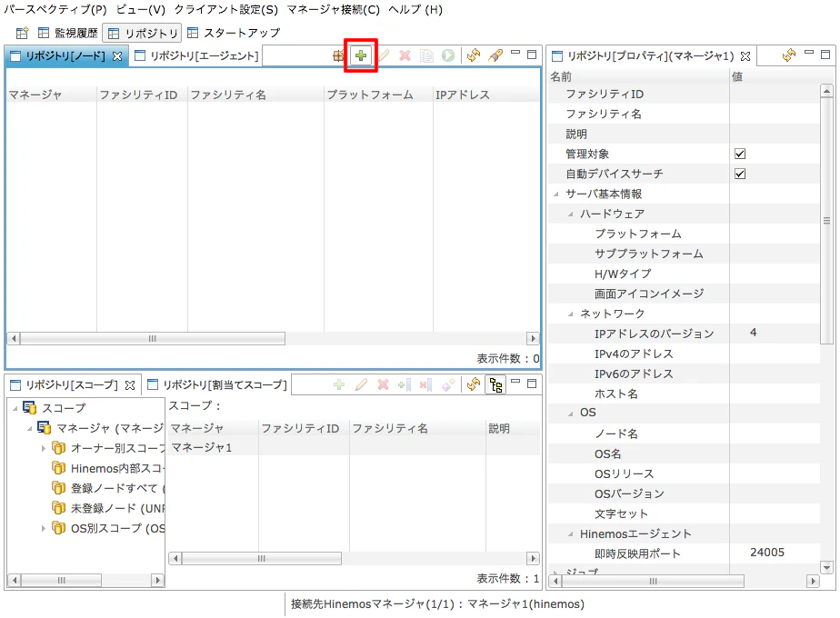Screen dimensions: 840x618
Task: Click the 未登録ノード folder icon
Action: coord(58,507)
